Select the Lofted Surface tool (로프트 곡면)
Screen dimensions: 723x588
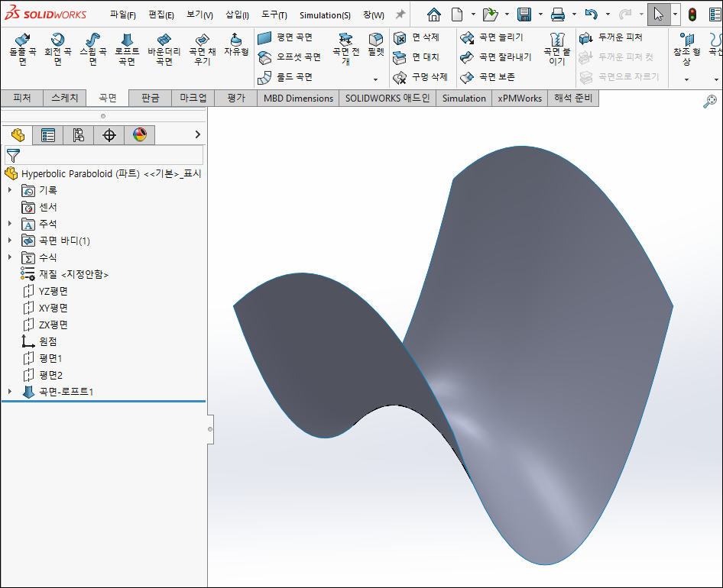click(127, 50)
